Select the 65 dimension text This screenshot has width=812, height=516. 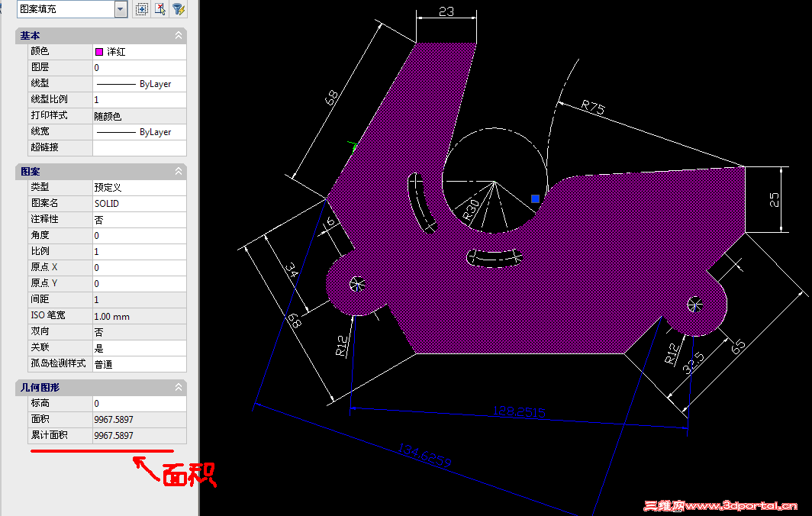click(x=738, y=346)
